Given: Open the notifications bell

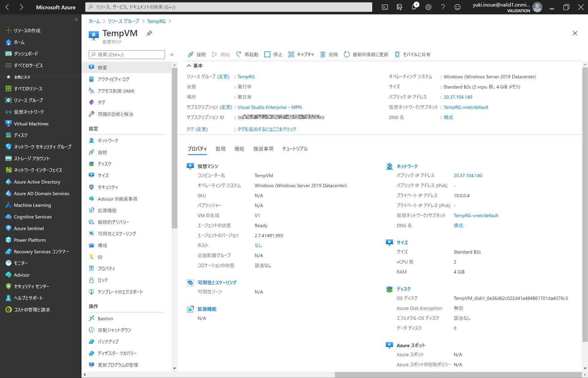Looking at the screenshot, I should 414,7.
